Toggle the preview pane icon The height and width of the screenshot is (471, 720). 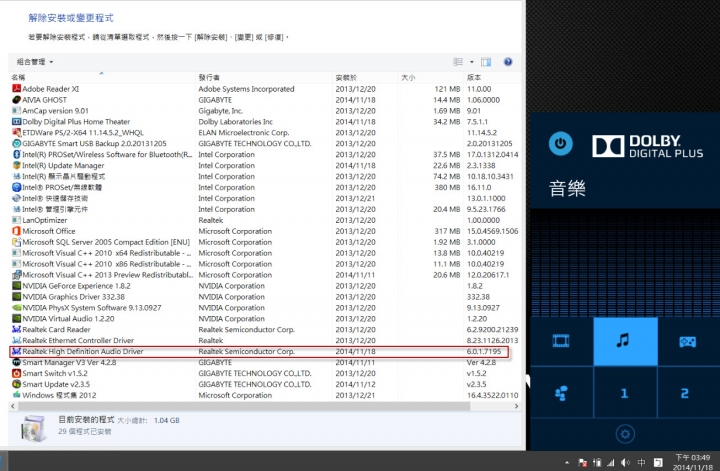click(486, 62)
